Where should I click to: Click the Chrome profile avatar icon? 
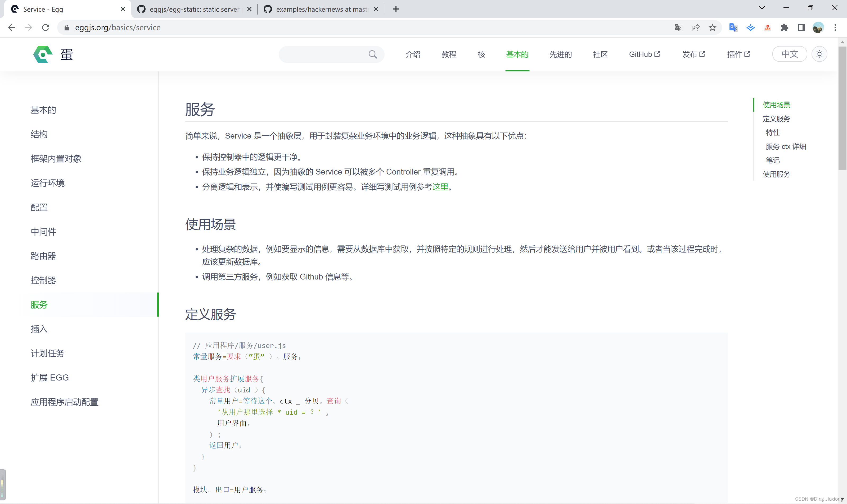818,27
